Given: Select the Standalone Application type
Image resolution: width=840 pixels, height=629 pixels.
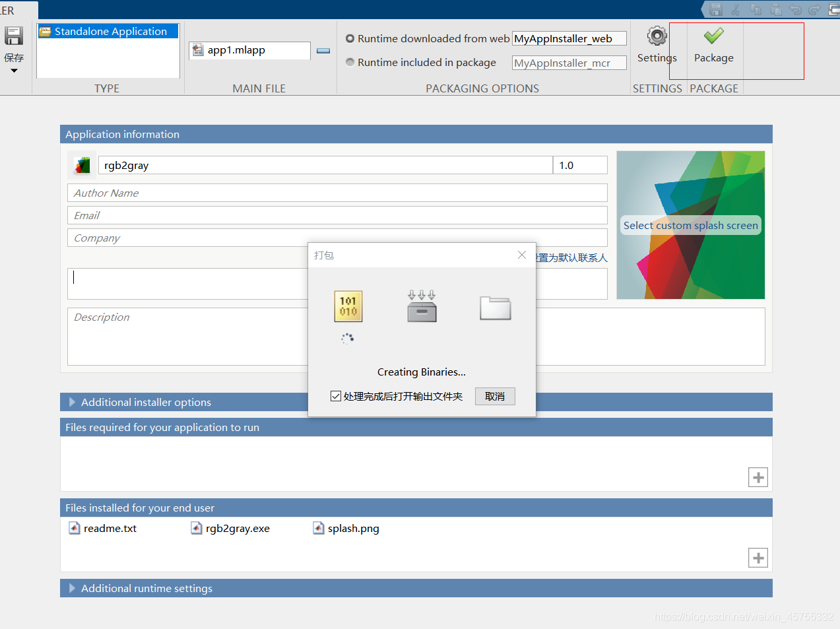Looking at the screenshot, I should click(108, 31).
